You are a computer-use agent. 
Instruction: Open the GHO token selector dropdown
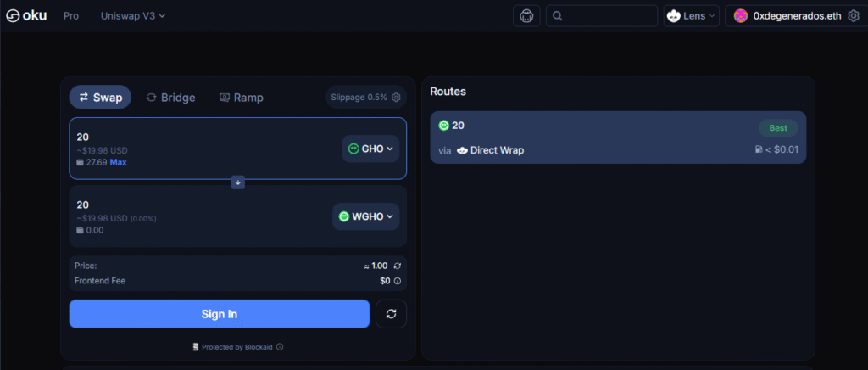370,149
